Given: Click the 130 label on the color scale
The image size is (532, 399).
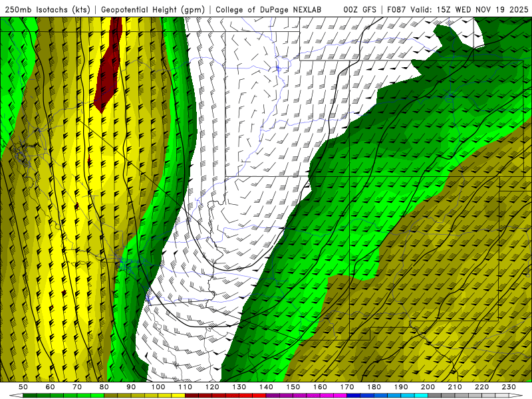Looking at the screenshot, I should pyautogui.click(x=239, y=387).
